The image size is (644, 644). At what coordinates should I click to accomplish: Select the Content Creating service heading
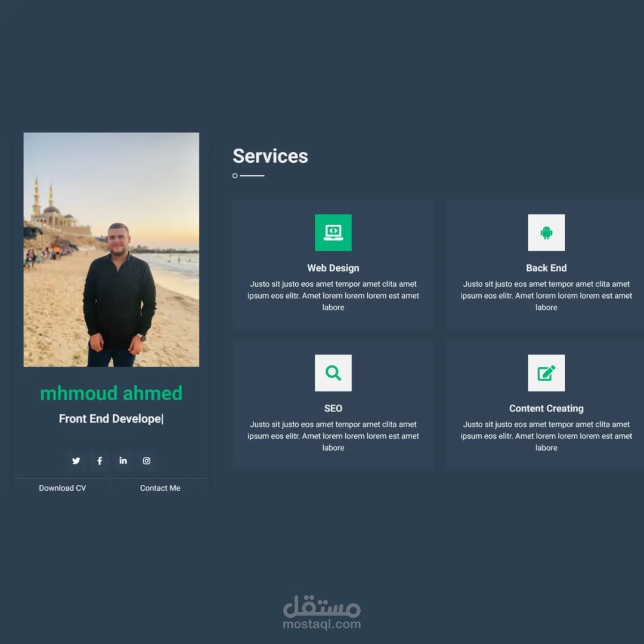click(546, 408)
